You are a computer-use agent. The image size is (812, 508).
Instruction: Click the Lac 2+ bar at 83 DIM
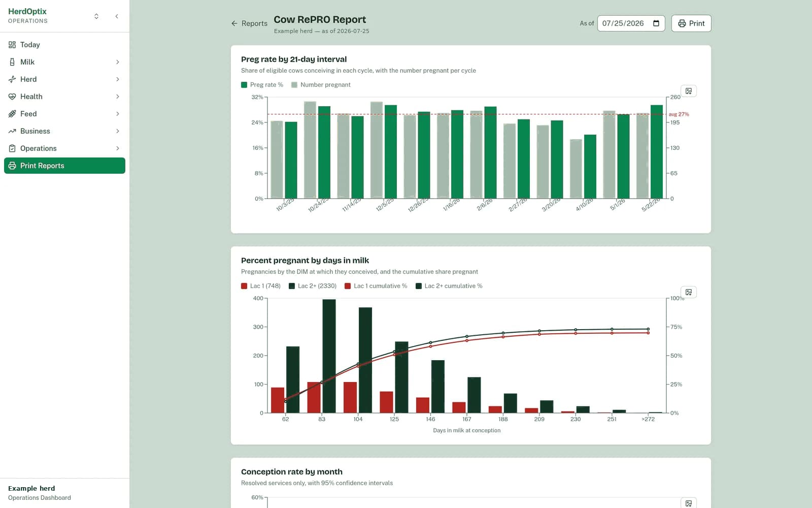click(329, 356)
